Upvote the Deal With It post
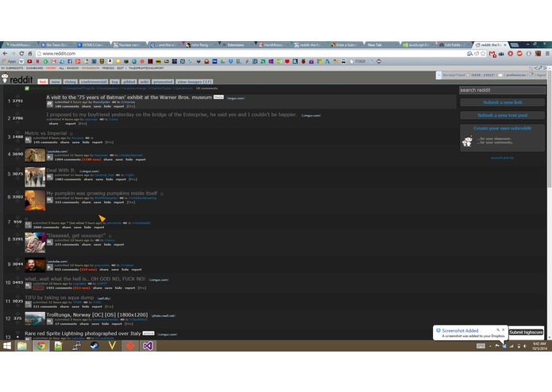The height and width of the screenshot is (392, 552). point(17,170)
